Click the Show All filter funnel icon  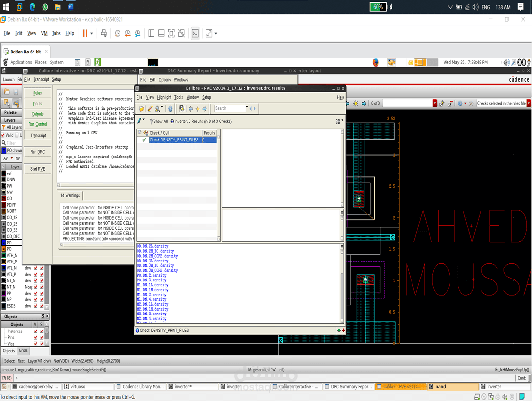[x=151, y=121]
